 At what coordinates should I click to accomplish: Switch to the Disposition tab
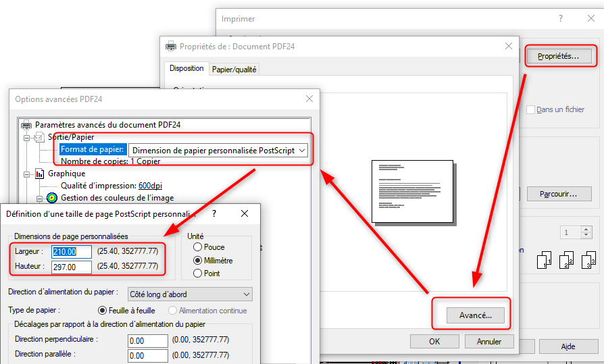186,68
